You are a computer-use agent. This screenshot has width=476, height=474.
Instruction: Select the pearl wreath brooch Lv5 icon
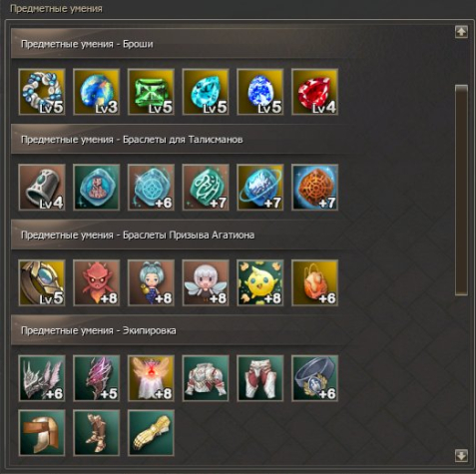coord(42,92)
